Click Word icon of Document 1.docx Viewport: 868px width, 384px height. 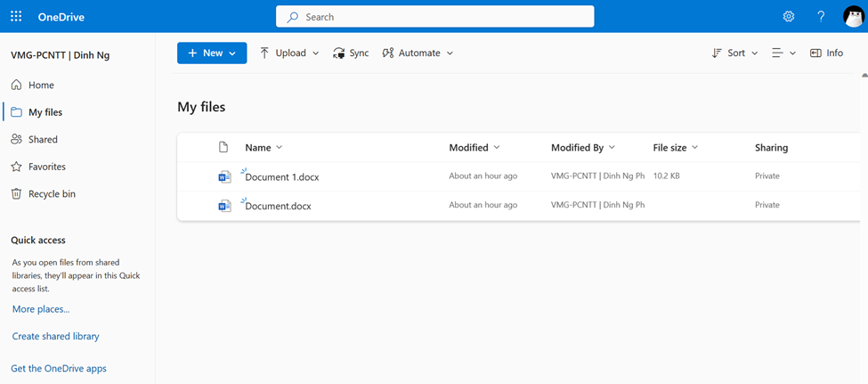pos(224,176)
